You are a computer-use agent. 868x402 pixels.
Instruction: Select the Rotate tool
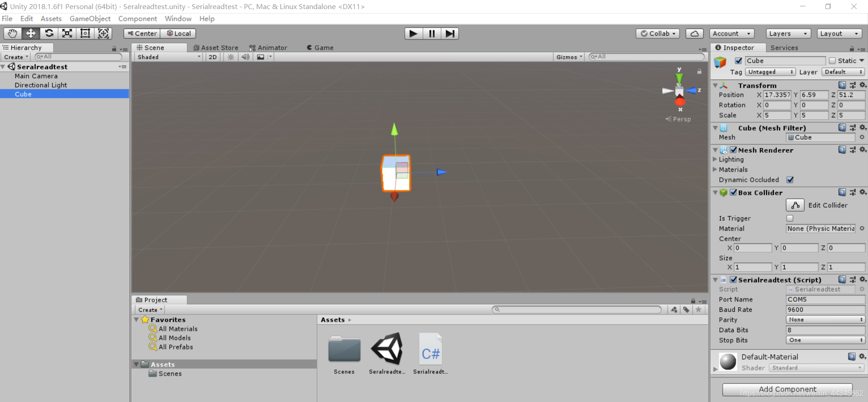(x=49, y=34)
